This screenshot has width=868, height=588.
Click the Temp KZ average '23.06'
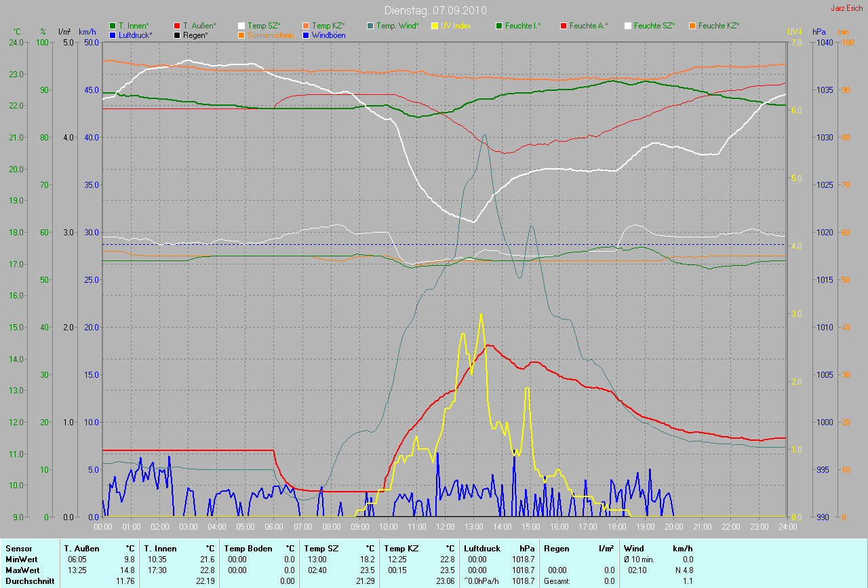click(446, 581)
